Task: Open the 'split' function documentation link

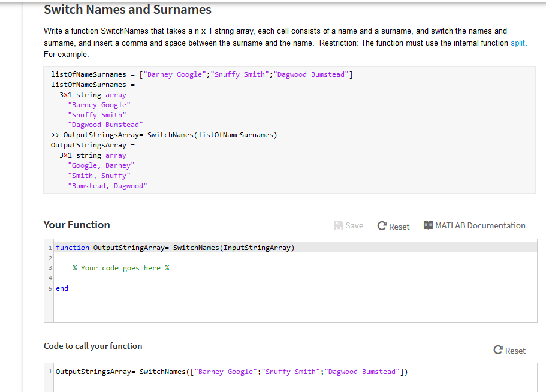Action: (518, 43)
